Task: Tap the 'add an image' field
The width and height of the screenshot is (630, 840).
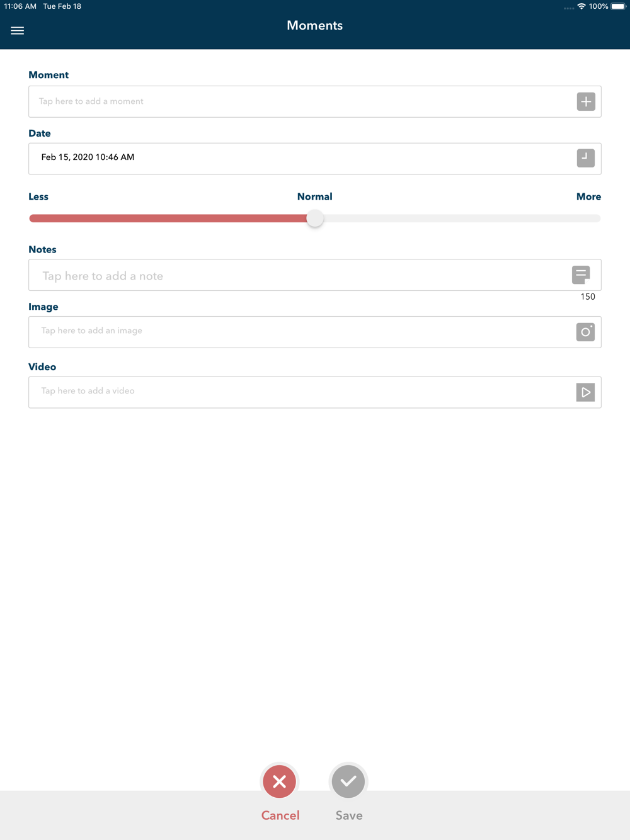Action: [x=296, y=332]
